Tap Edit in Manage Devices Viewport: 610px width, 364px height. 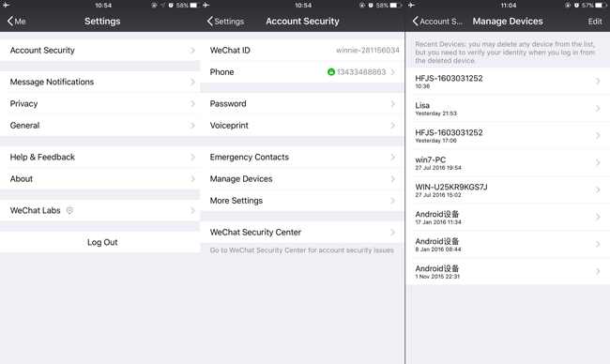pyautogui.click(x=595, y=22)
